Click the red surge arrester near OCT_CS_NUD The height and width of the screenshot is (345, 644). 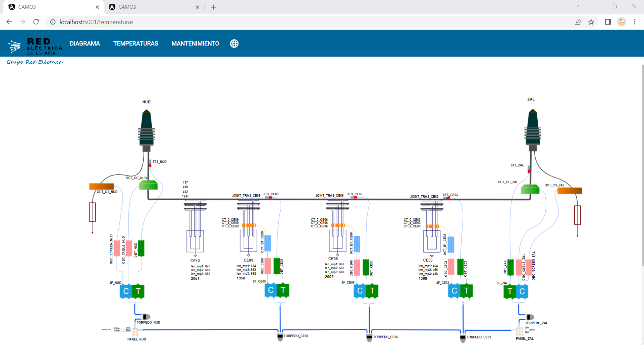(x=93, y=212)
